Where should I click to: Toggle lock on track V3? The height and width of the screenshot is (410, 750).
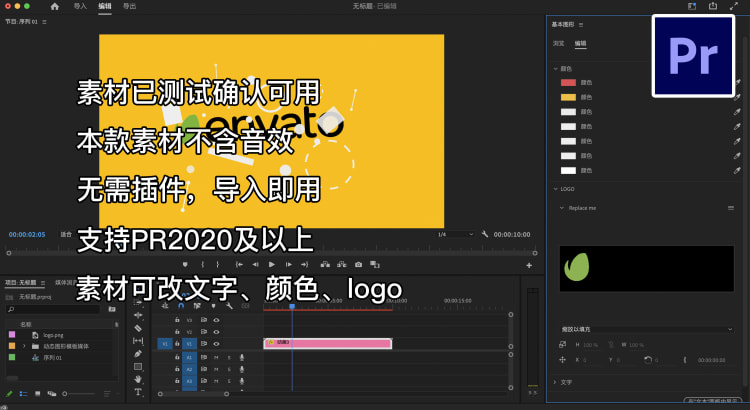tap(177, 320)
